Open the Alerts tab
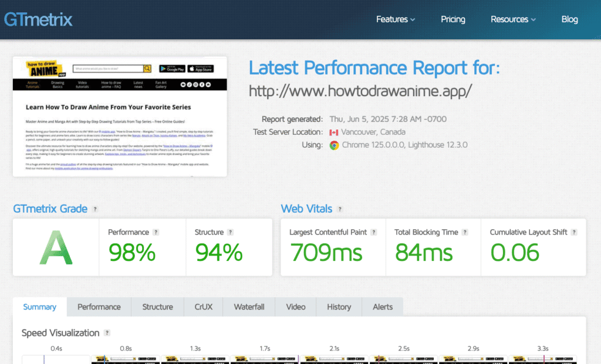601x364 pixels. click(x=383, y=307)
